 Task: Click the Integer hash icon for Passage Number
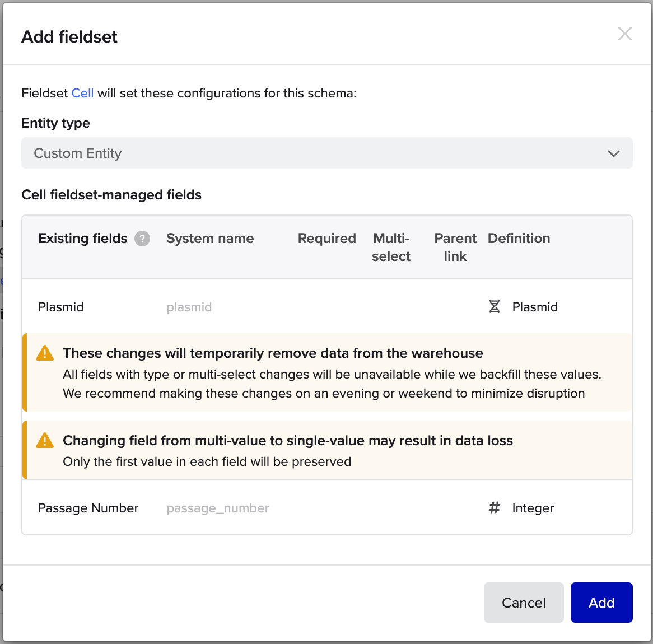click(x=493, y=508)
